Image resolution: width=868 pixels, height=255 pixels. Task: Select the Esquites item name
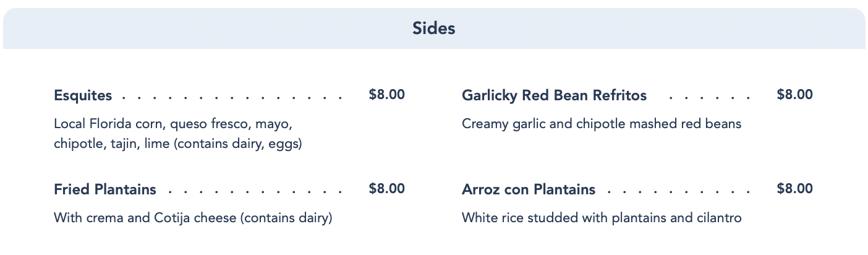pyautogui.click(x=83, y=95)
